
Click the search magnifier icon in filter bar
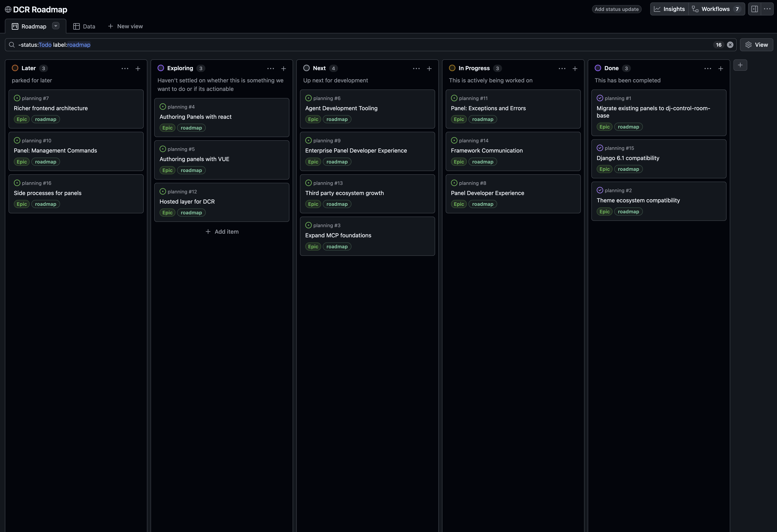pyautogui.click(x=12, y=45)
